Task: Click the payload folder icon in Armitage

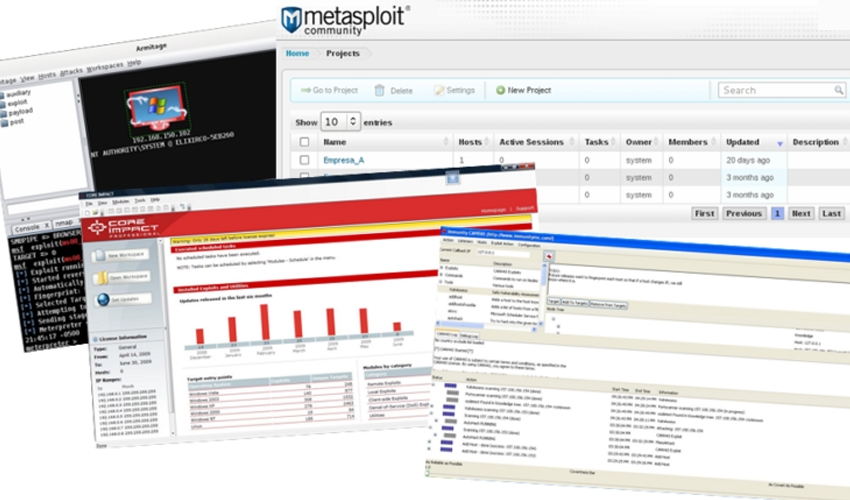Action: click(4, 114)
